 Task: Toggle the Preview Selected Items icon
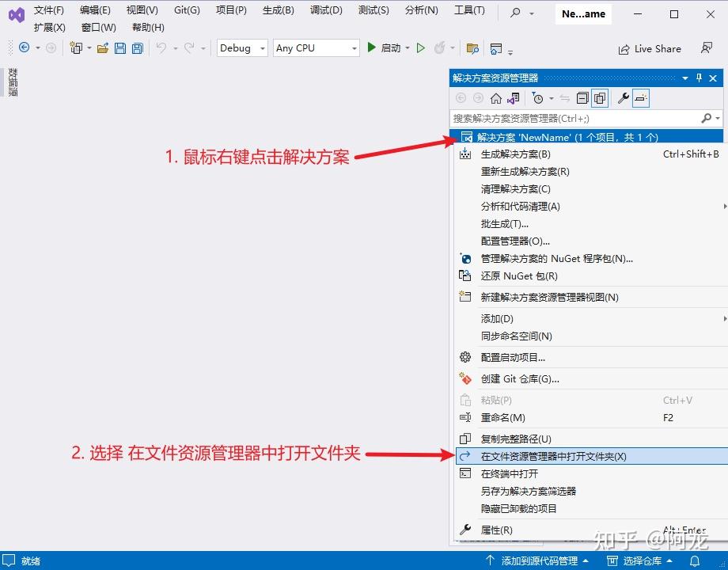pos(598,98)
